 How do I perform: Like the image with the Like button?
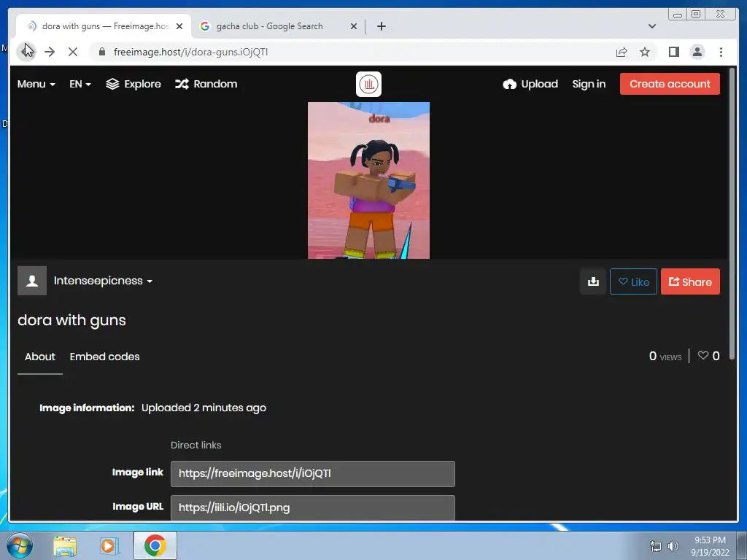pyautogui.click(x=634, y=282)
